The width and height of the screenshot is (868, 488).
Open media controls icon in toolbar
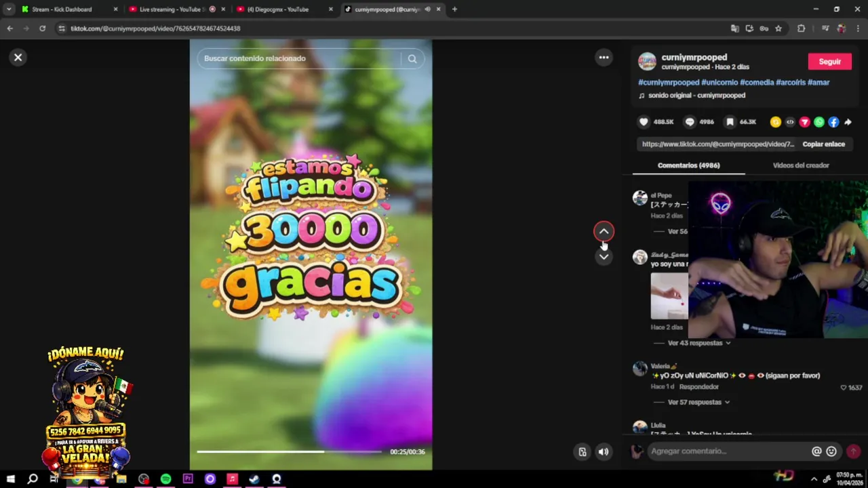[x=825, y=28]
